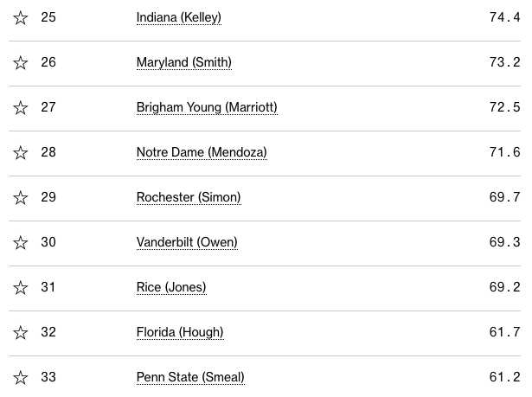The height and width of the screenshot is (397, 532).
Task: Star the Vanderbilt (Owen) entry
Action: pyautogui.click(x=21, y=243)
